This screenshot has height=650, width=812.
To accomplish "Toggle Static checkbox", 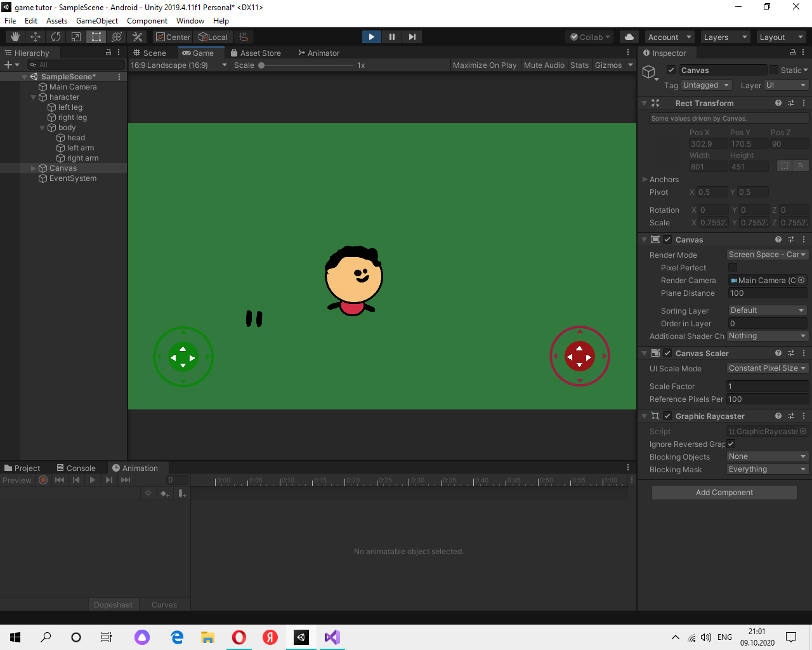I will [x=773, y=70].
